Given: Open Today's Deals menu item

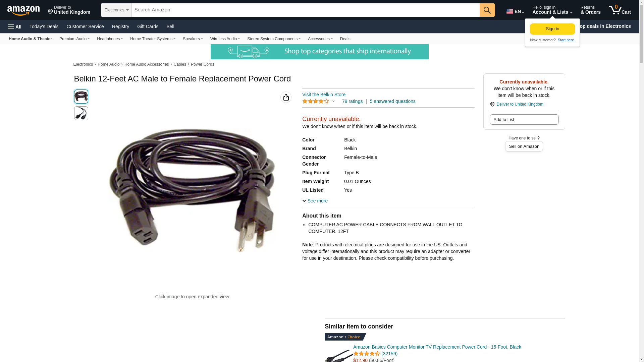Looking at the screenshot, I should [44, 26].
